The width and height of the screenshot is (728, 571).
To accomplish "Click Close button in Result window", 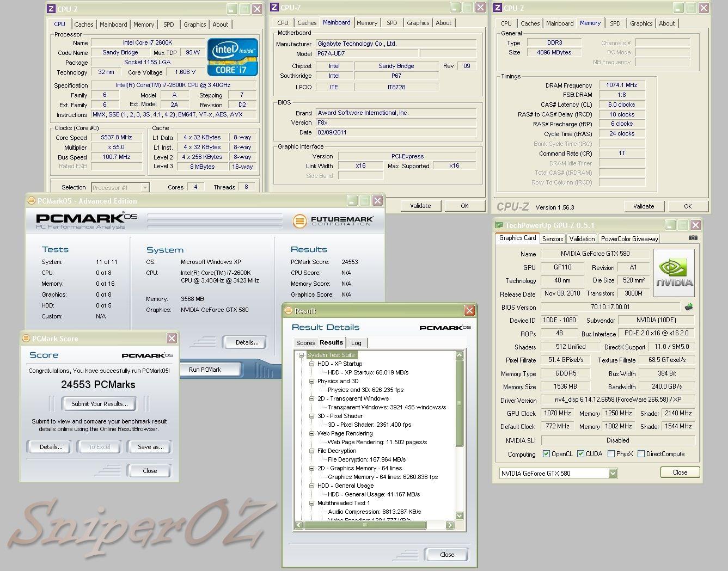I will [x=447, y=555].
